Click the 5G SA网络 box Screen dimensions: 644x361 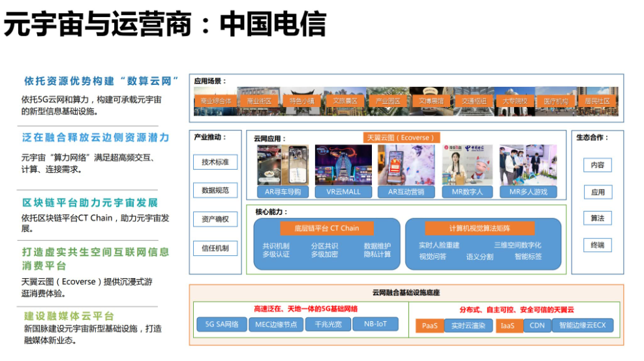point(222,324)
